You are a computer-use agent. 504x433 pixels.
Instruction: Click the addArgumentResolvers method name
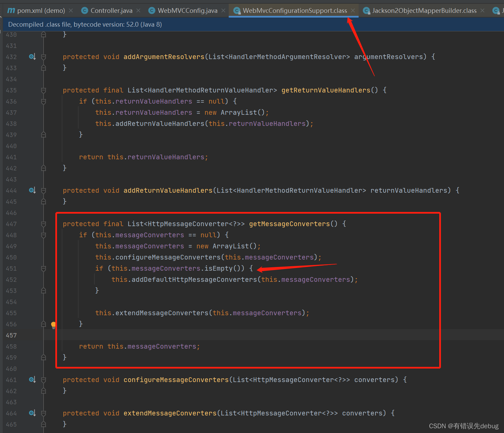(x=164, y=57)
